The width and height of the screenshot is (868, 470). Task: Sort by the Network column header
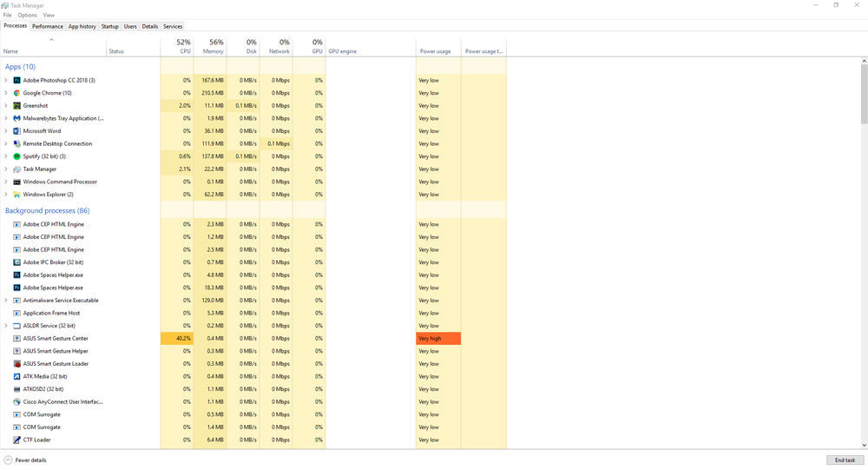[x=276, y=47]
